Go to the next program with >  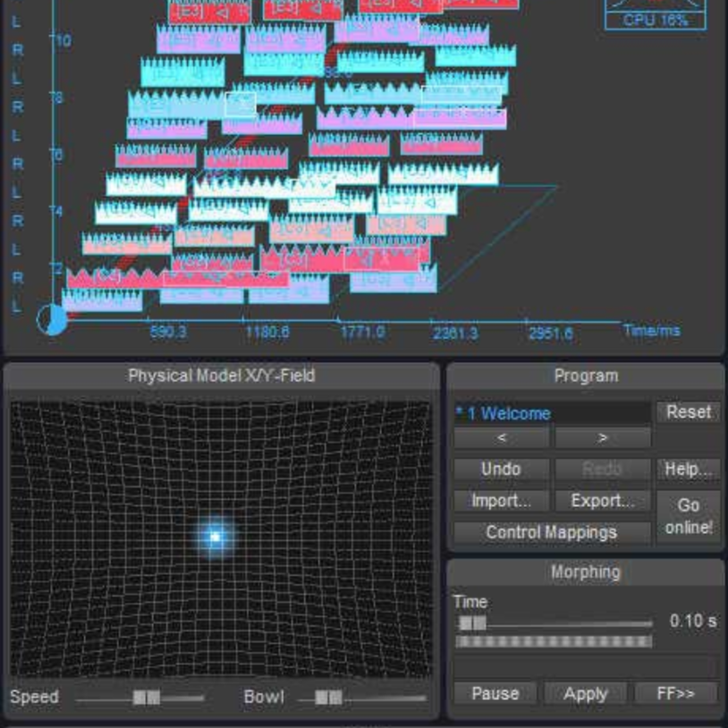602,438
